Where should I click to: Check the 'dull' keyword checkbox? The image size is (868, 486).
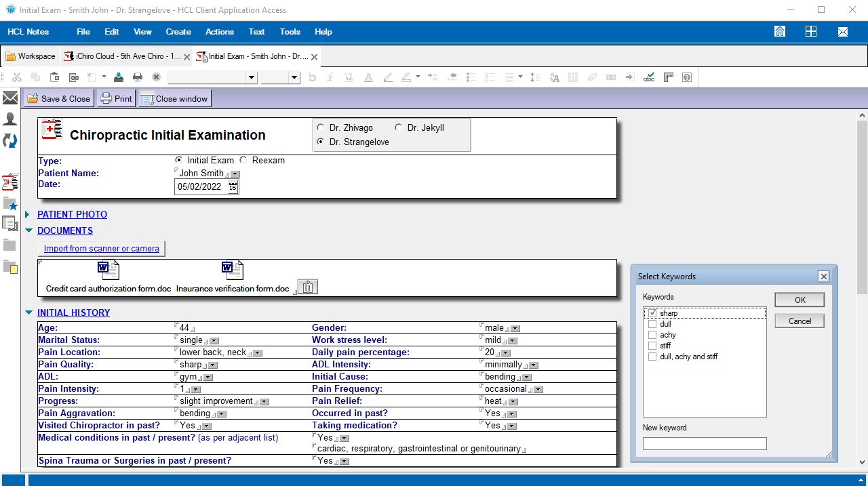(652, 324)
